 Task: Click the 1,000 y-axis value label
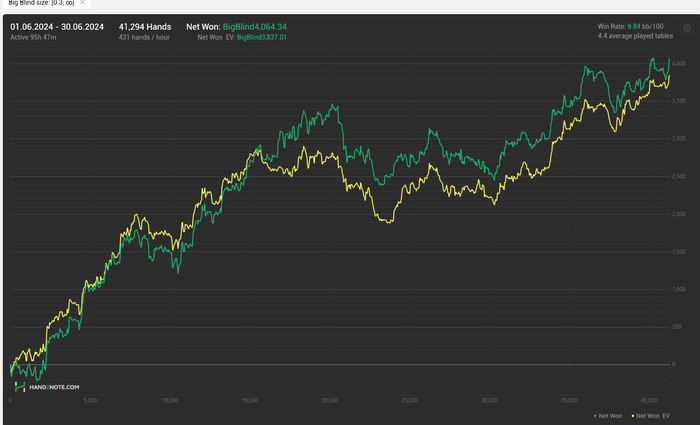pyautogui.click(x=679, y=289)
